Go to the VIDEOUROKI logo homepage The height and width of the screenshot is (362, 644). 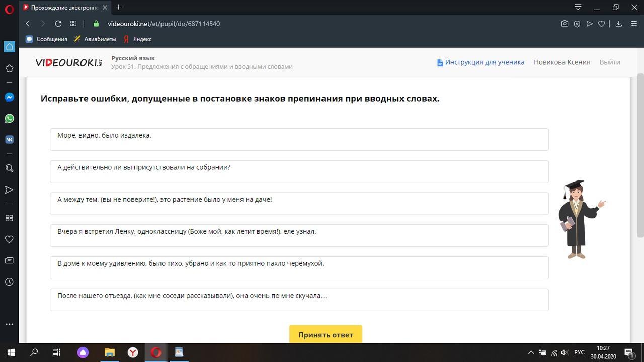pos(69,62)
